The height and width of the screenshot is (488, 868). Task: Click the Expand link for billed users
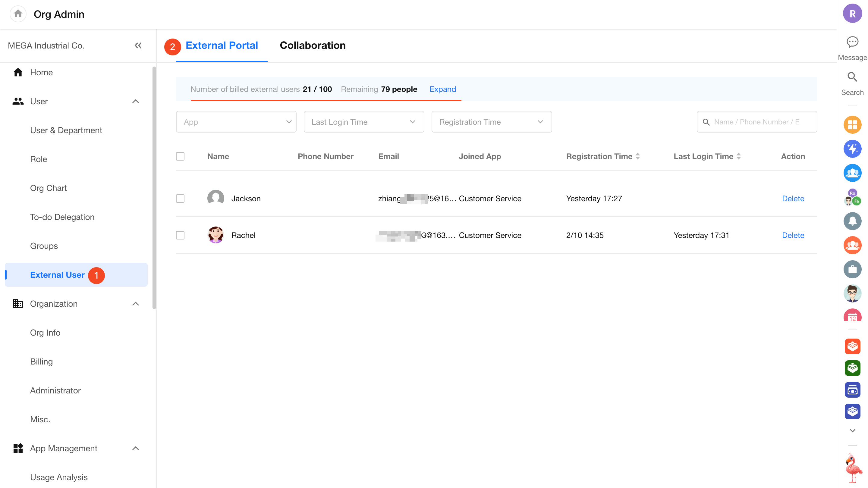pyautogui.click(x=442, y=89)
